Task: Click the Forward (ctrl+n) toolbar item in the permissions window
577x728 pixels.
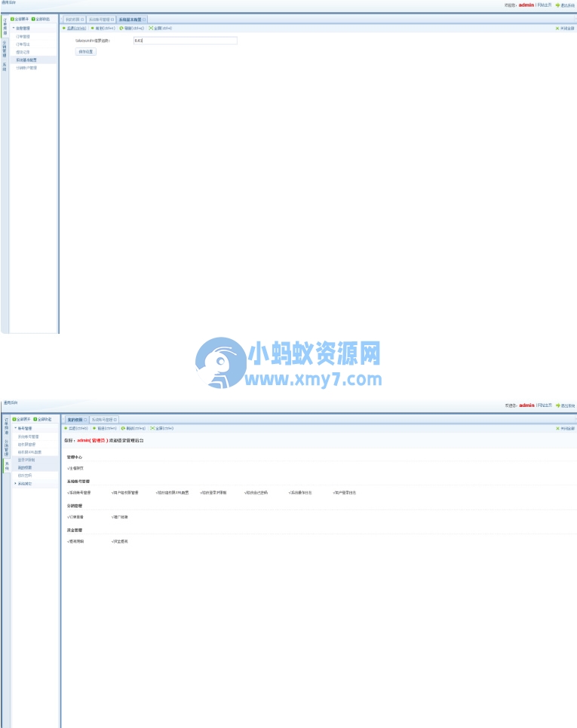Action: 105,429
